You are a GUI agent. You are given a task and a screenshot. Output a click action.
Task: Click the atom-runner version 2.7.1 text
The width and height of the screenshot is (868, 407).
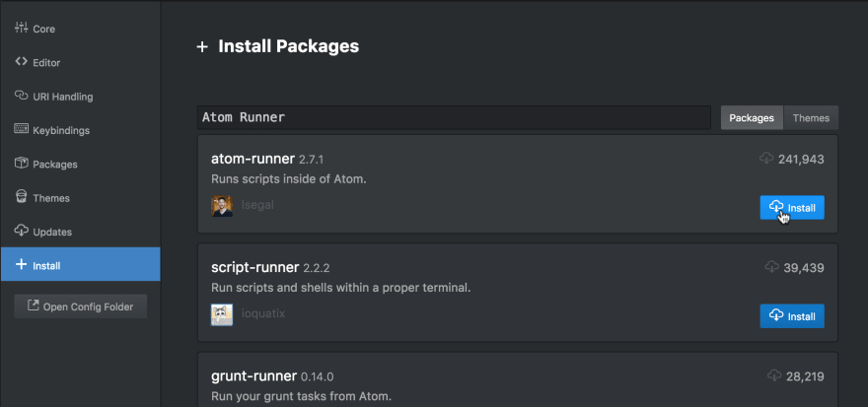[311, 160]
